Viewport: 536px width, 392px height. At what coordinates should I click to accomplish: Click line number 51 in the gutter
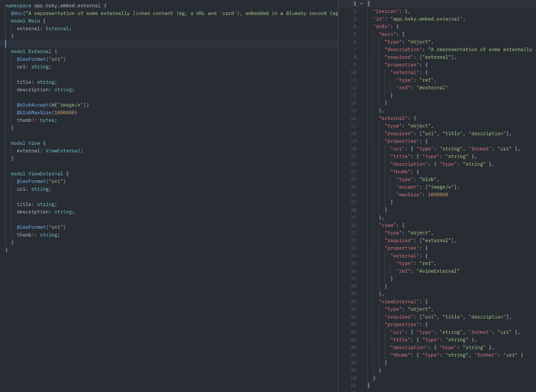tap(353, 386)
